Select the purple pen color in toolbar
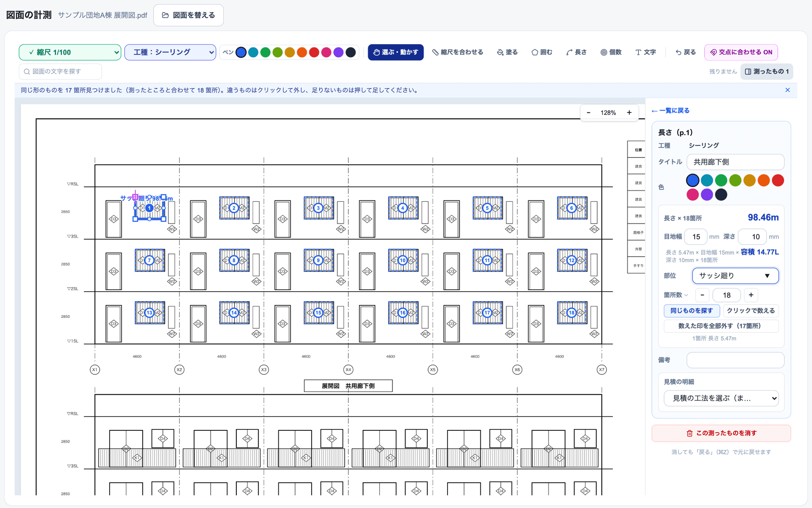This screenshot has height=508, width=812. [339, 52]
